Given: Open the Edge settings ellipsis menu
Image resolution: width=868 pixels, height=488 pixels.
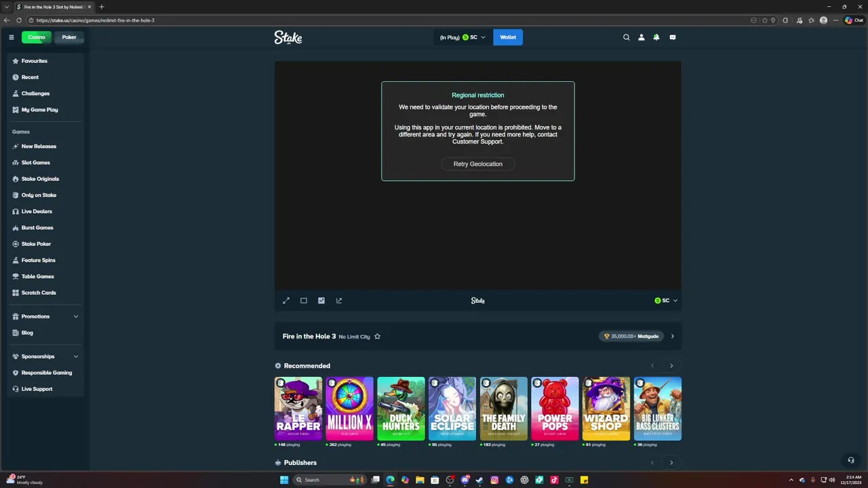Looking at the screenshot, I should 835,20.
